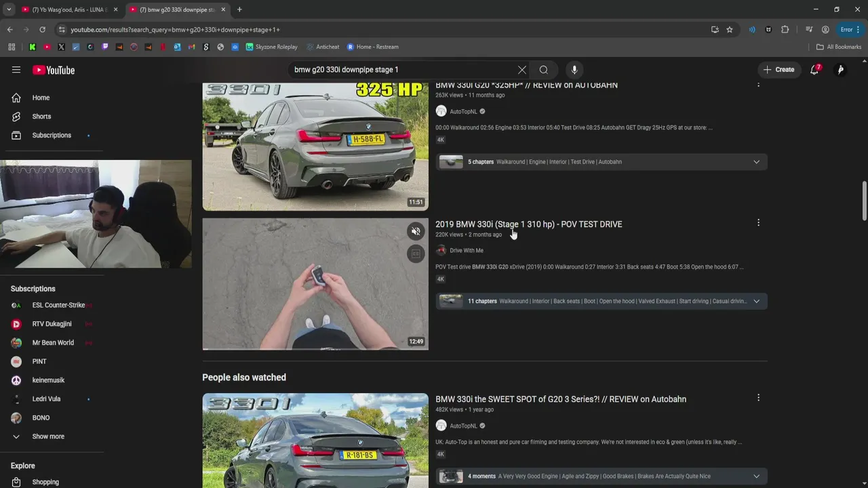
Task: Open the POV key fob video thumbnail
Action: (x=315, y=284)
